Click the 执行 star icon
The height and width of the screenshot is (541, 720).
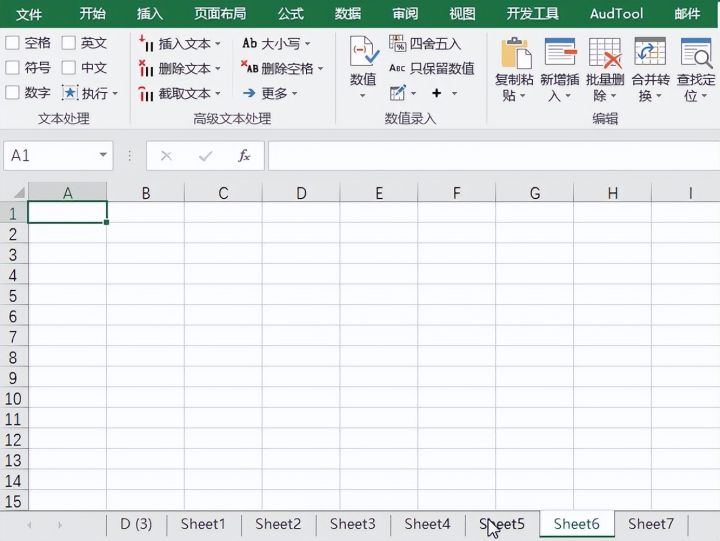70,93
